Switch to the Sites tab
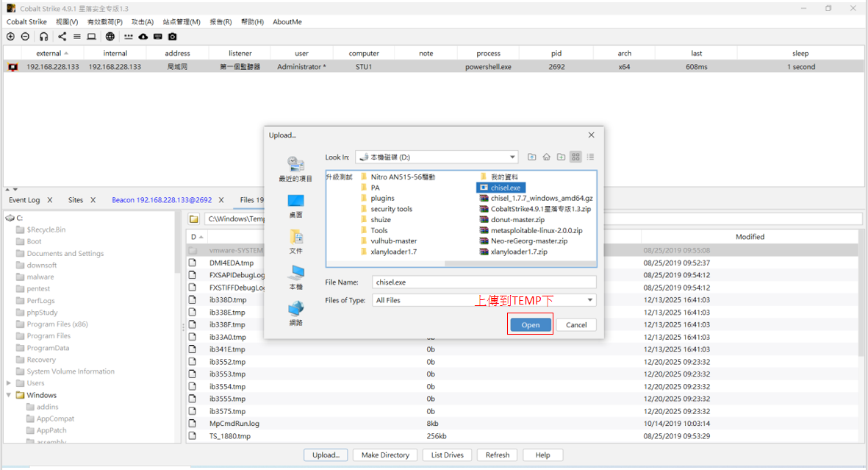Screen dimensions: 868x470 [x=76, y=200]
